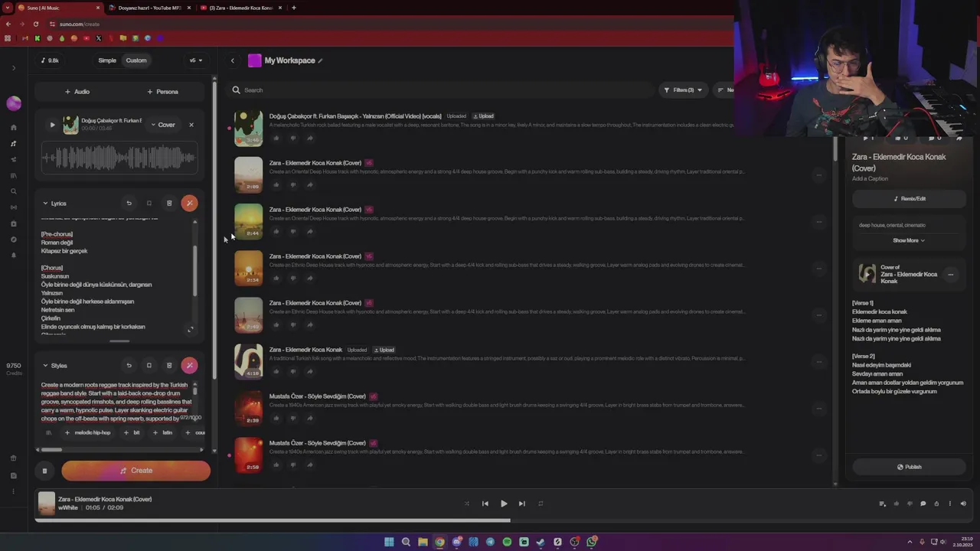Image resolution: width=980 pixels, height=551 pixels.
Task: Like the first Mustafa Özer - Söyle Sevdiğim
Action: coord(276,419)
